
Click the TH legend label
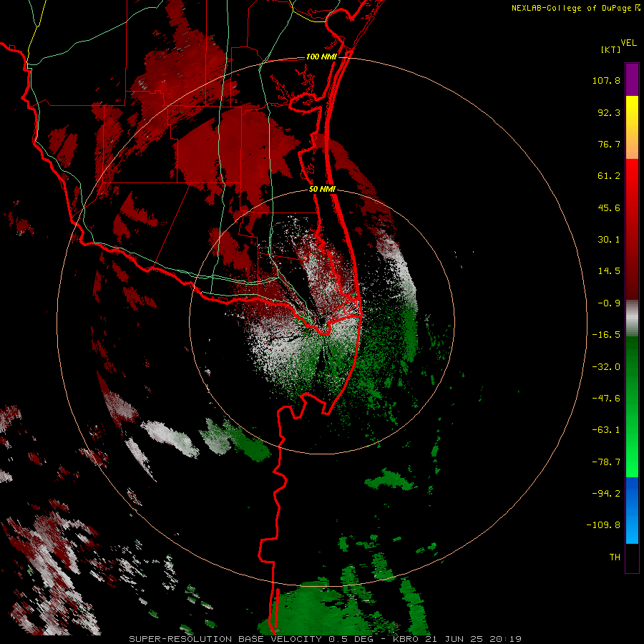click(615, 557)
